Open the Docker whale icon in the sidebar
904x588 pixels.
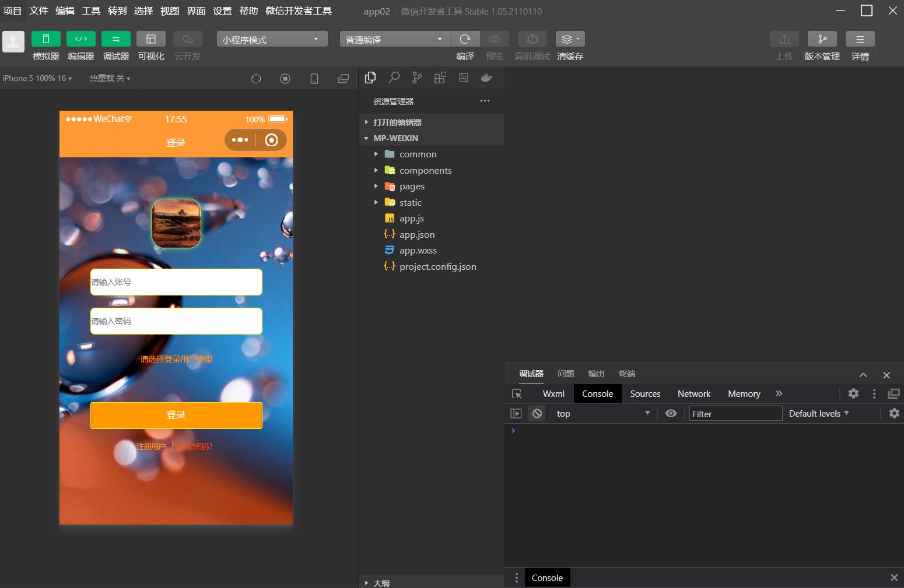click(486, 78)
